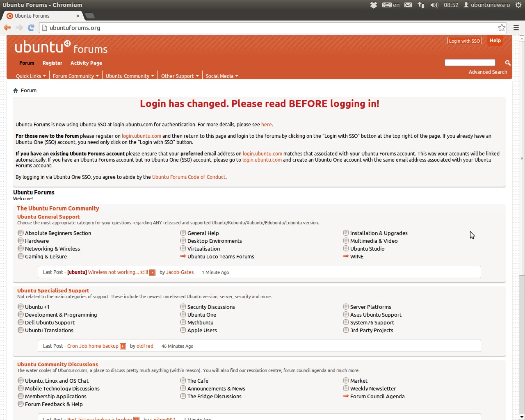Expand the Other Support dropdown
The width and height of the screenshot is (525, 420).
pyautogui.click(x=180, y=76)
